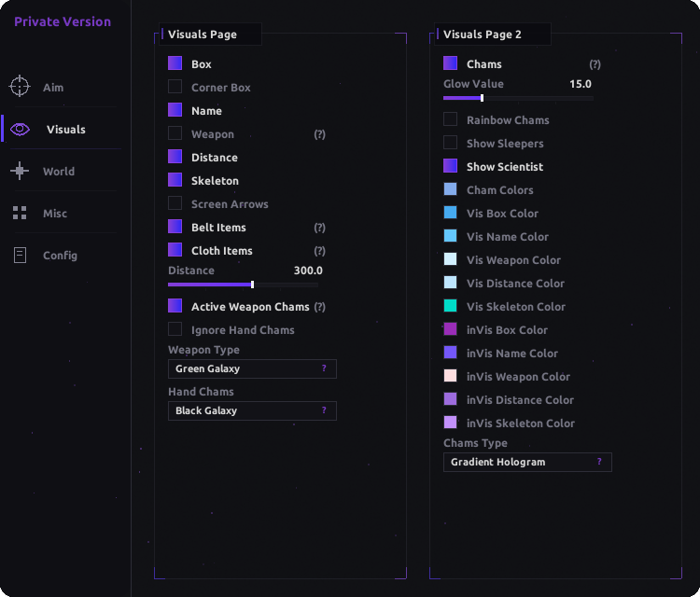
Task: Open the Config tab
Action: click(x=62, y=256)
